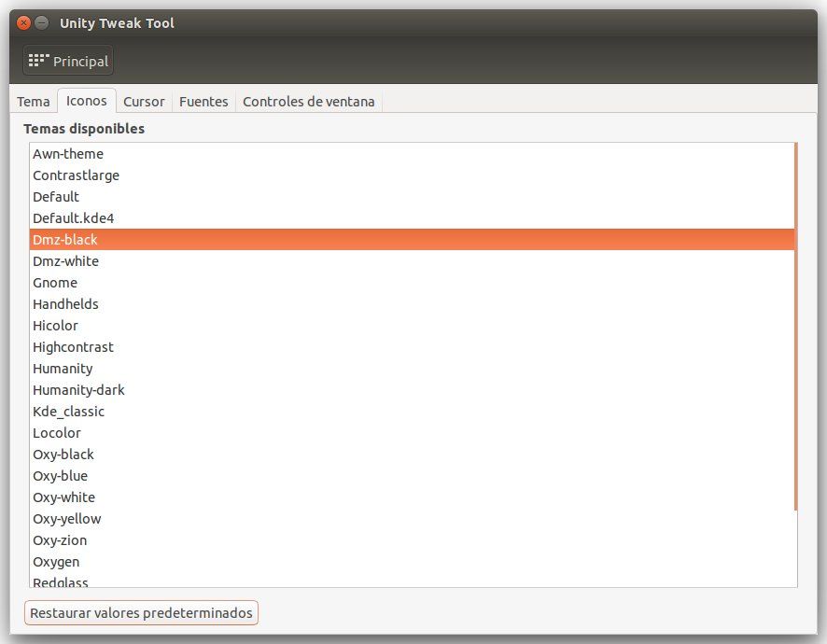Select the Awn-theme icon theme

pos(412,153)
